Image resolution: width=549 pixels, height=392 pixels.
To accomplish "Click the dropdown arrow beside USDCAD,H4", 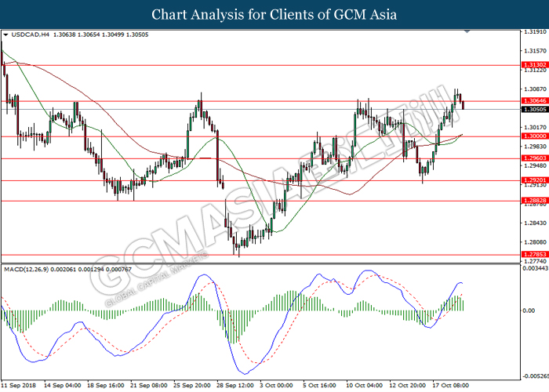I will [x=5, y=35].
